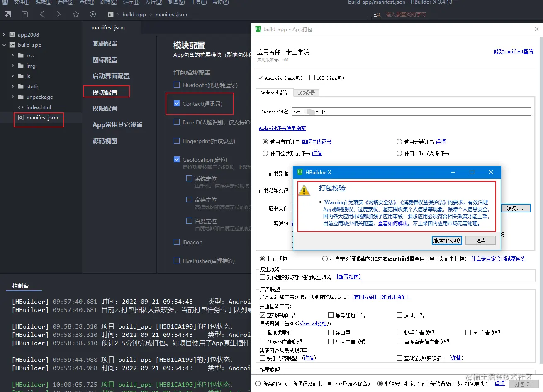Click the img folder icon
The image size is (543, 392).
pos(21,66)
